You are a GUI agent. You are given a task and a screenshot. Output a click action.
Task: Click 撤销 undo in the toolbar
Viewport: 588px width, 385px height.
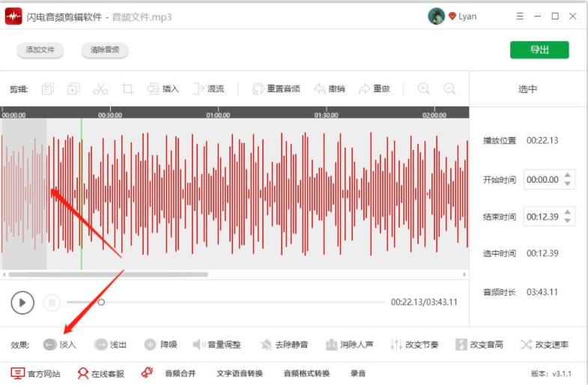[330, 89]
